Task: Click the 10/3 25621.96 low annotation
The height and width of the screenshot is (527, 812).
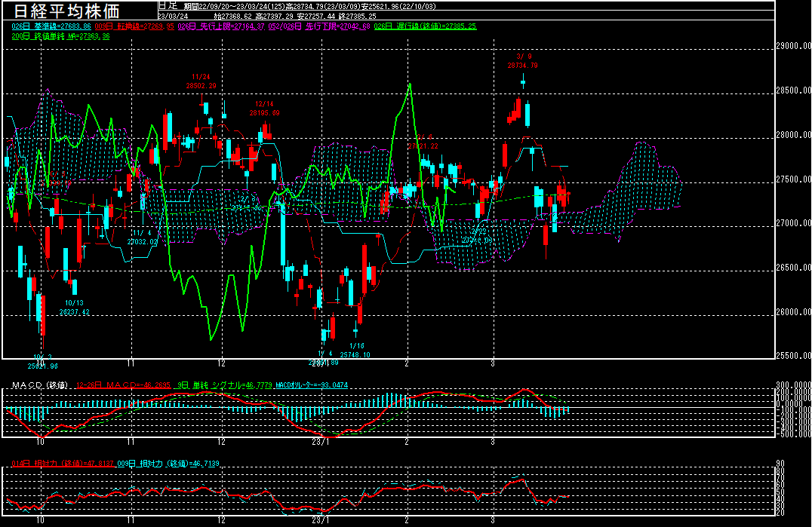Action: [42, 361]
